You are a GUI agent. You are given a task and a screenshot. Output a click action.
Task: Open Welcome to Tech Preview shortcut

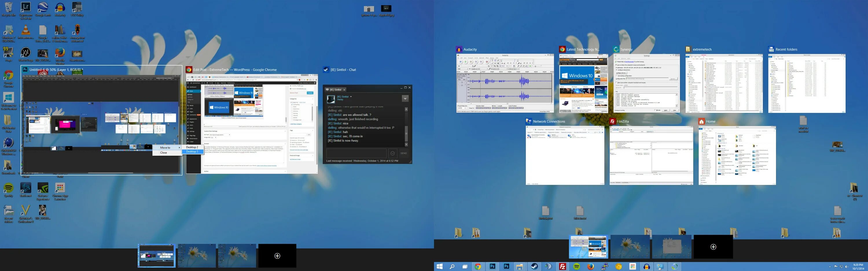click(8, 101)
